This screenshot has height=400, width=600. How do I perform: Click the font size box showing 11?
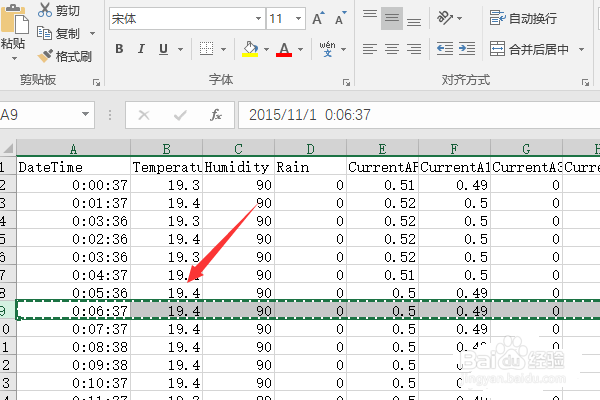click(280, 18)
